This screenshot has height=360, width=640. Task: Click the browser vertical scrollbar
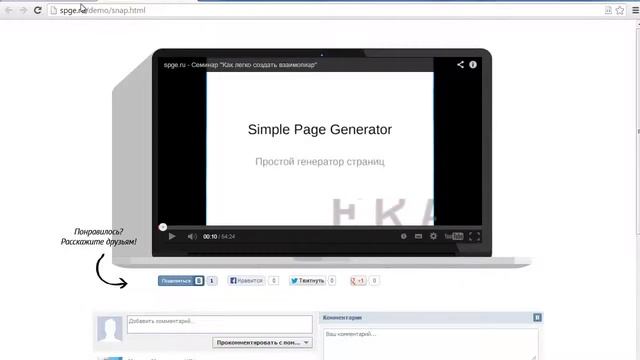[638, 131]
